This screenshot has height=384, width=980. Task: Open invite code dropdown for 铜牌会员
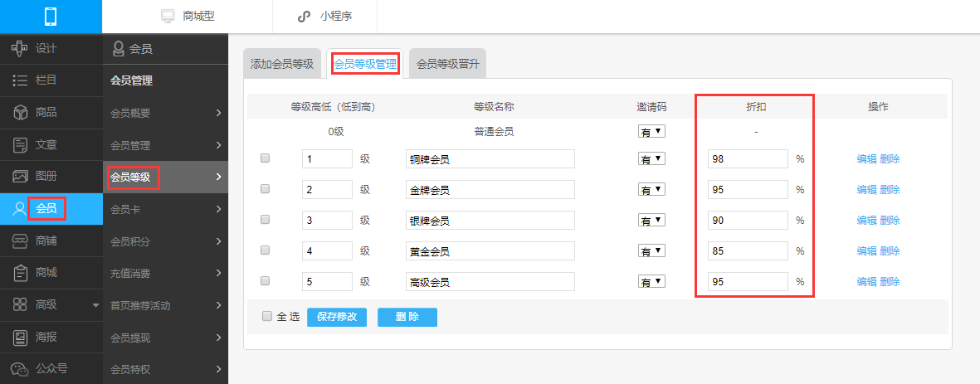[651, 158]
